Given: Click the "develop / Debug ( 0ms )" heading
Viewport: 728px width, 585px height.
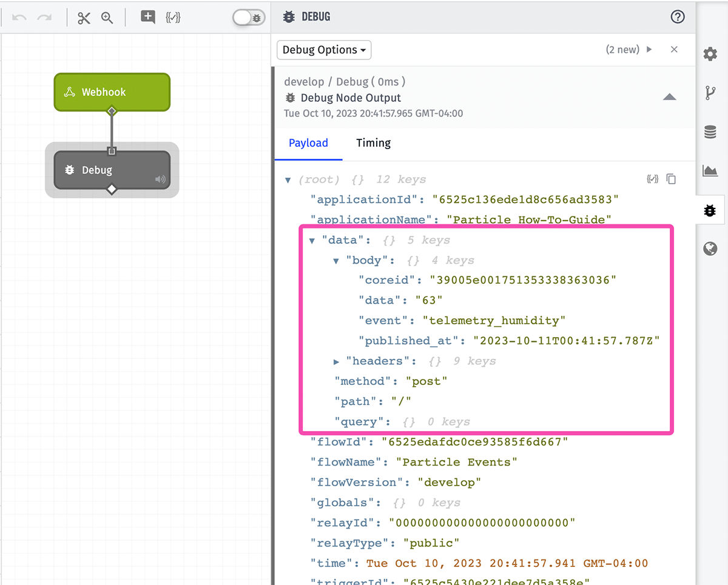Looking at the screenshot, I should tap(345, 81).
